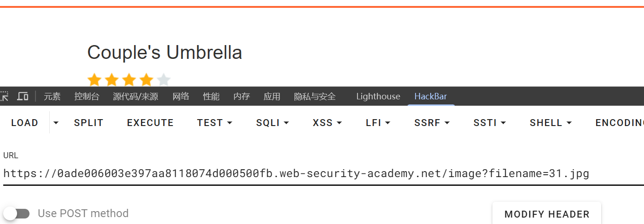644x224 pixels.
Task: Switch to the HackBar tab
Action: point(431,97)
